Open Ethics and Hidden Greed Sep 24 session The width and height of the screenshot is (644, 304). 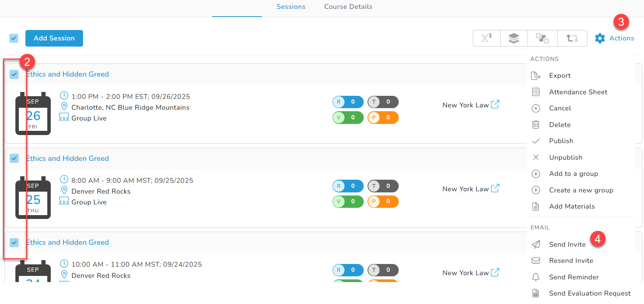point(68,242)
